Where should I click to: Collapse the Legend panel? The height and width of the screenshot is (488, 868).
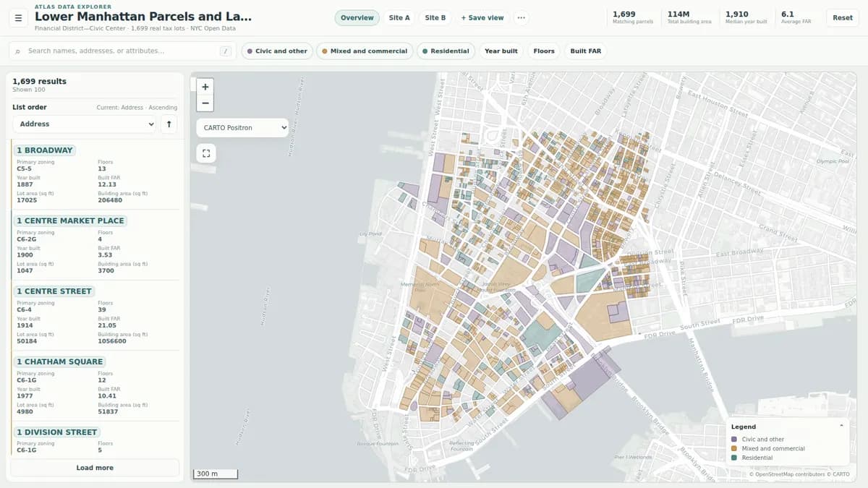pyautogui.click(x=841, y=426)
